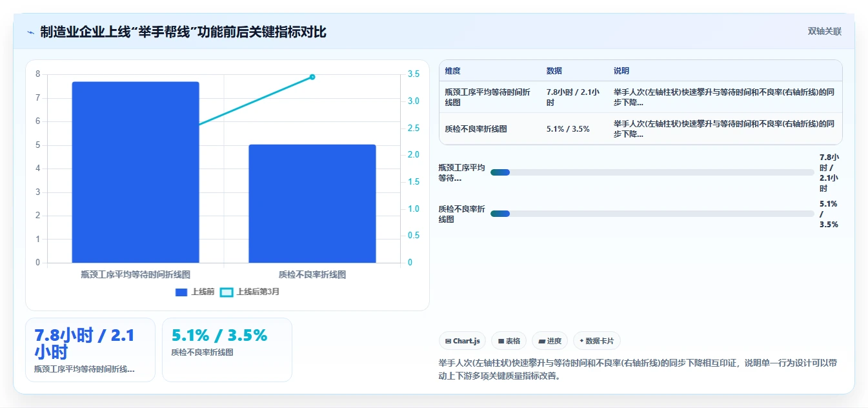Select the 进度 tag chip
This screenshot has height=408, width=868.
[550, 341]
